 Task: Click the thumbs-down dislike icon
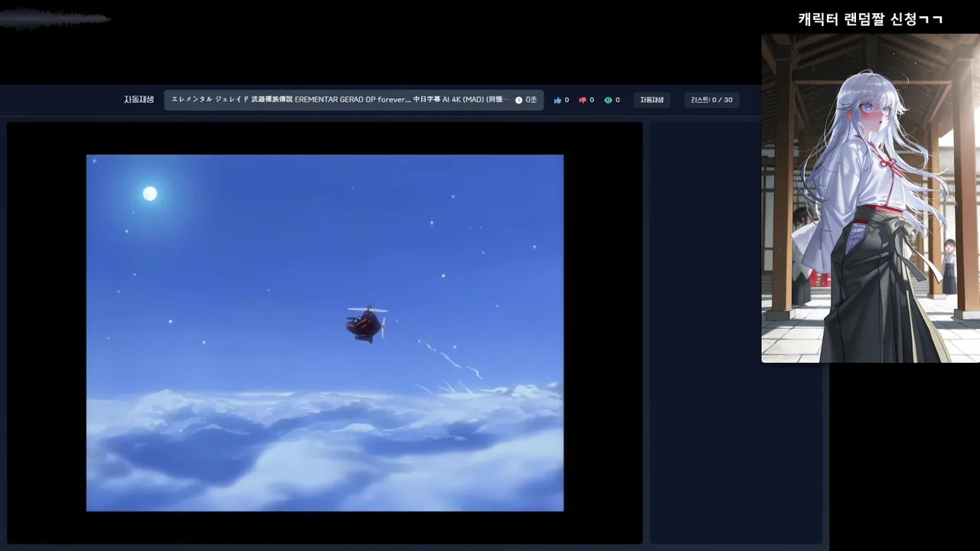583,100
